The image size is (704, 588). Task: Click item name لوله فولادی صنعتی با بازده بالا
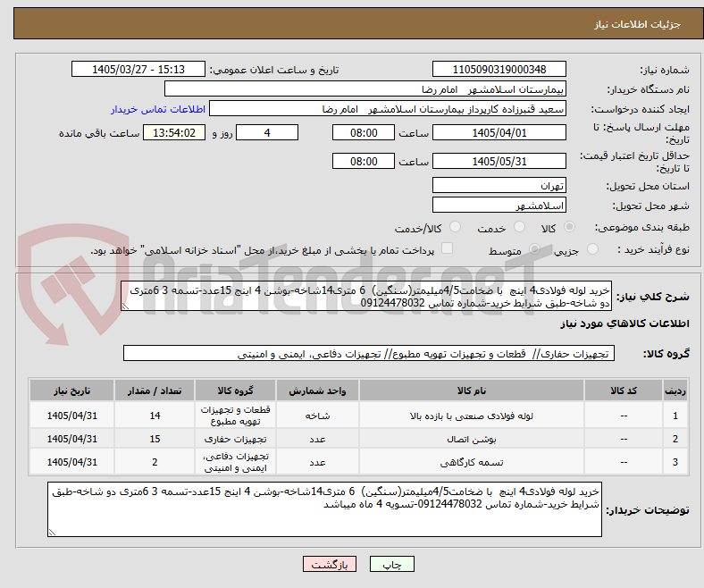(472, 416)
